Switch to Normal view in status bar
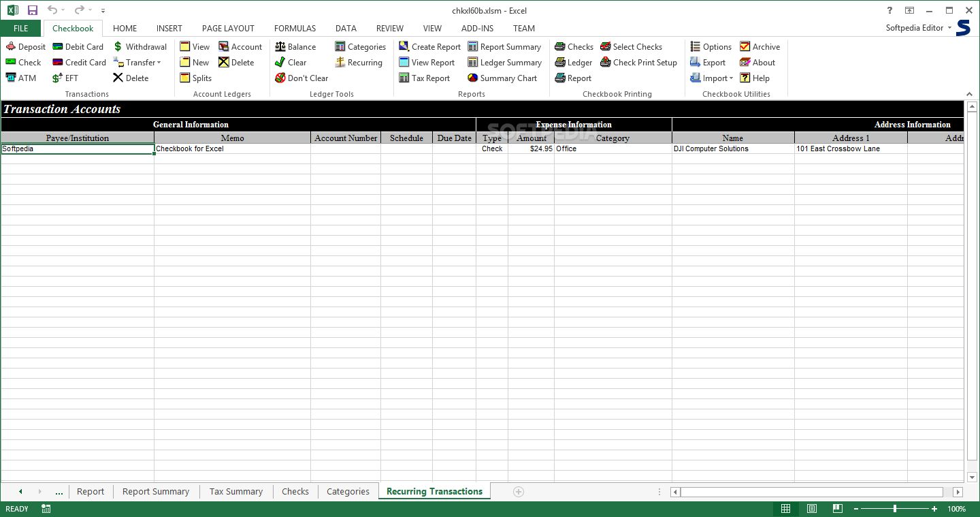980x517 pixels. [786, 509]
